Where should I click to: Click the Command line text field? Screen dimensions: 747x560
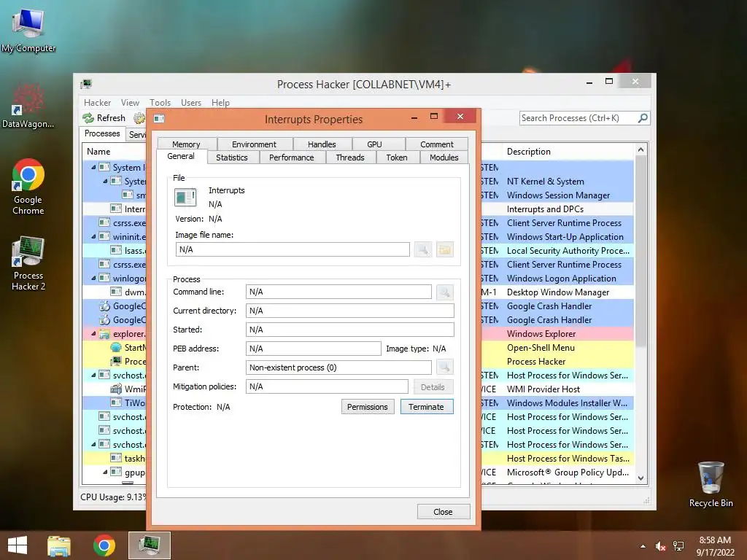[338, 292]
